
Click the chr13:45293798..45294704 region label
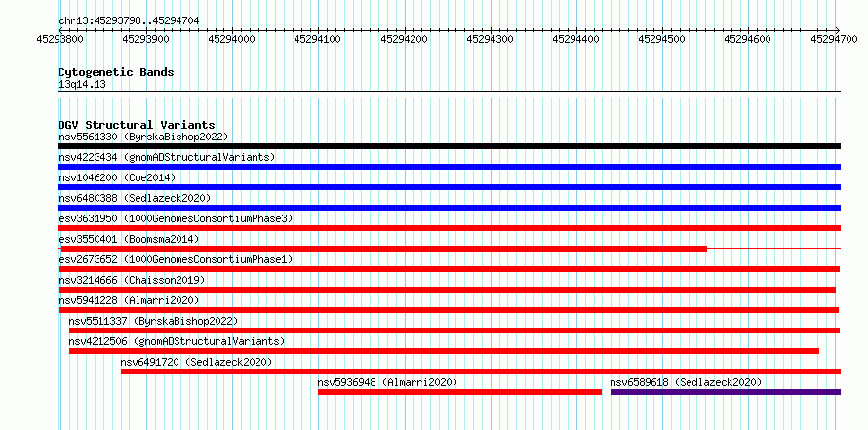pyautogui.click(x=129, y=21)
